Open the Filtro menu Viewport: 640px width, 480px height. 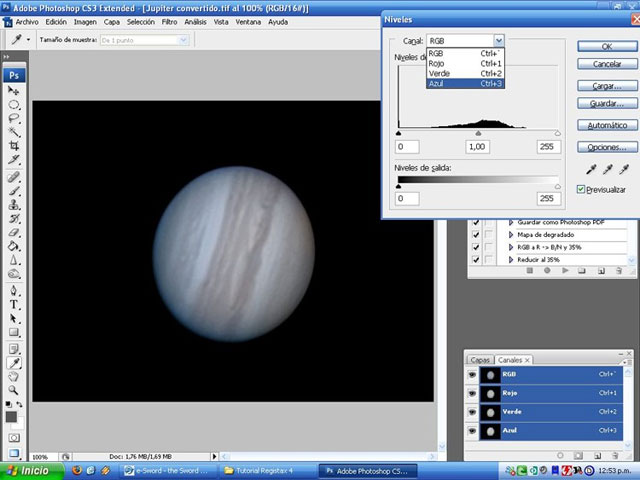[x=169, y=21]
